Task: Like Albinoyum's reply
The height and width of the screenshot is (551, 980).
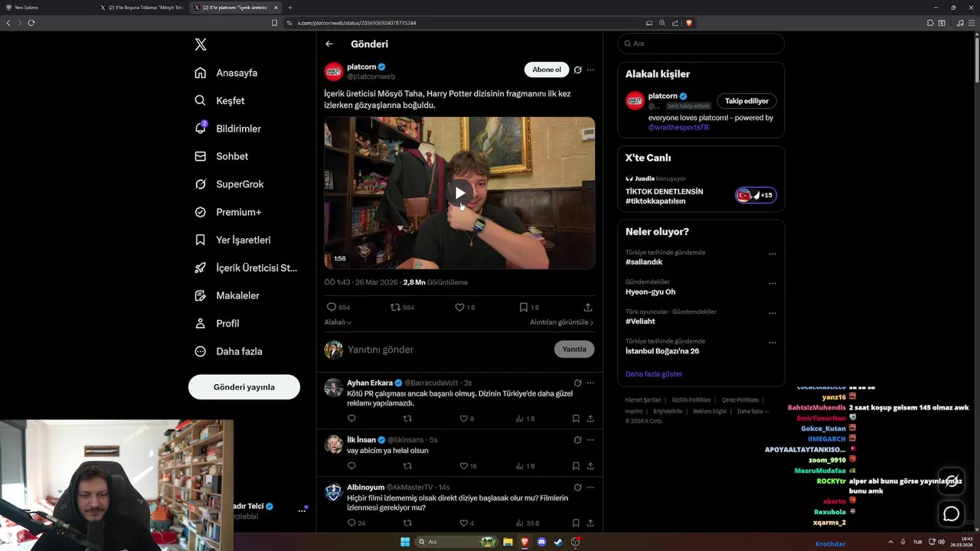Action: coord(463,523)
